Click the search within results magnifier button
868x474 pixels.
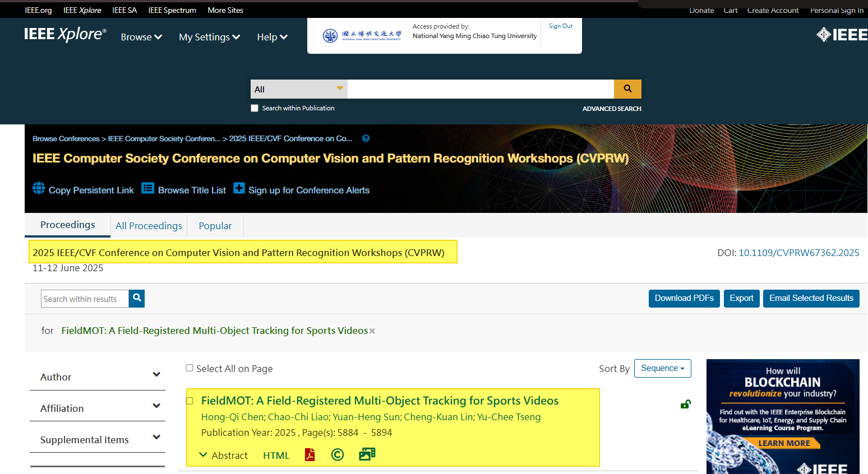click(137, 299)
